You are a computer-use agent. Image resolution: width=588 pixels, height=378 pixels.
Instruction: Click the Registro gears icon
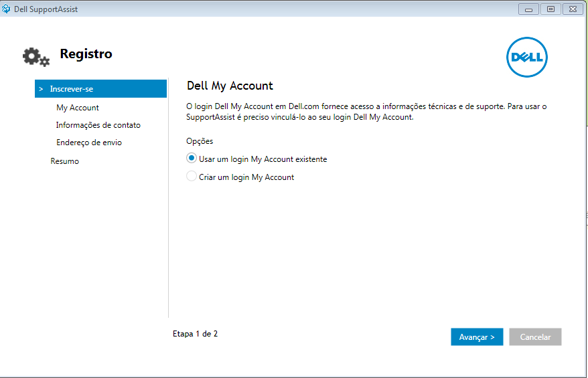[x=36, y=57]
